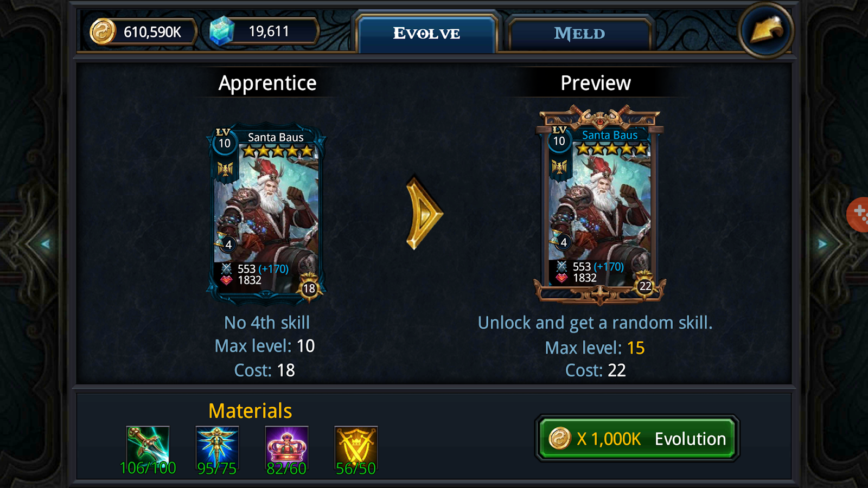This screenshot has height=488, width=868.
Task: Select the Evolve tab
Action: [426, 34]
